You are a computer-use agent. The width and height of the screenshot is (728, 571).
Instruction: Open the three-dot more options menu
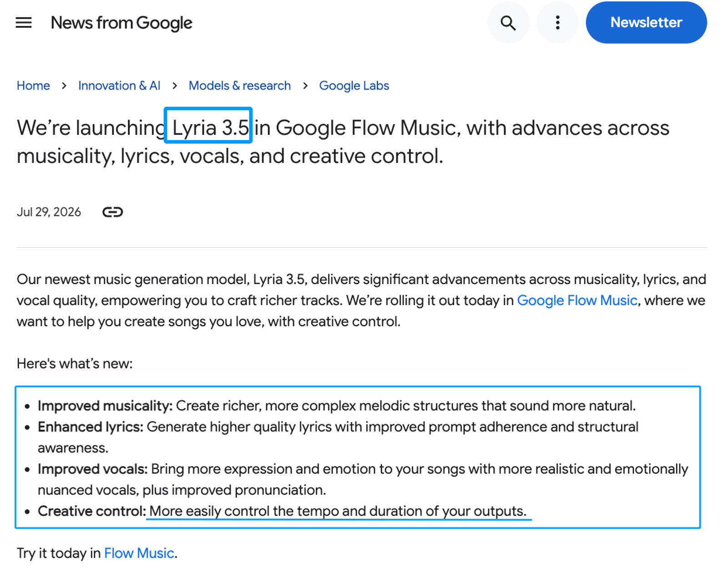557,23
